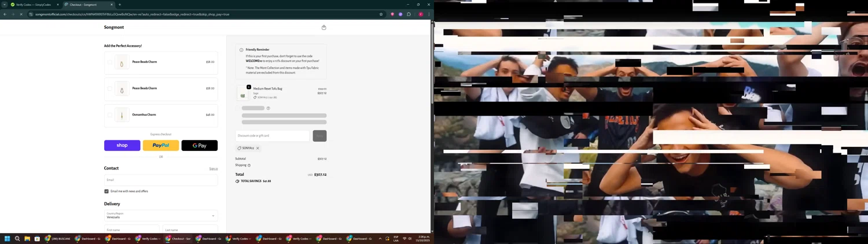Switch to Verify Codes — SimplyCodes tab
Image resolution: width=868 pixels, height=244 pixels.
click(x=34, y=5)
